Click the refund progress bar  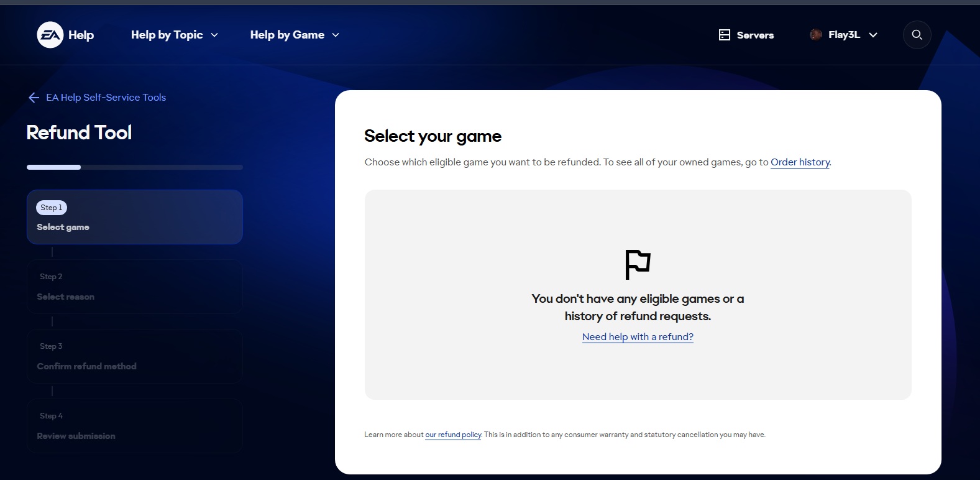tap(135, 167)
